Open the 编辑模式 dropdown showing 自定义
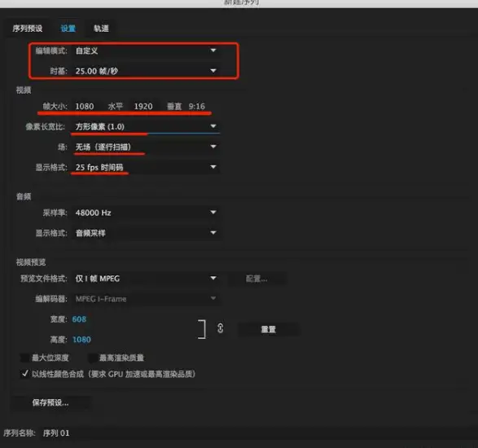 146,51
